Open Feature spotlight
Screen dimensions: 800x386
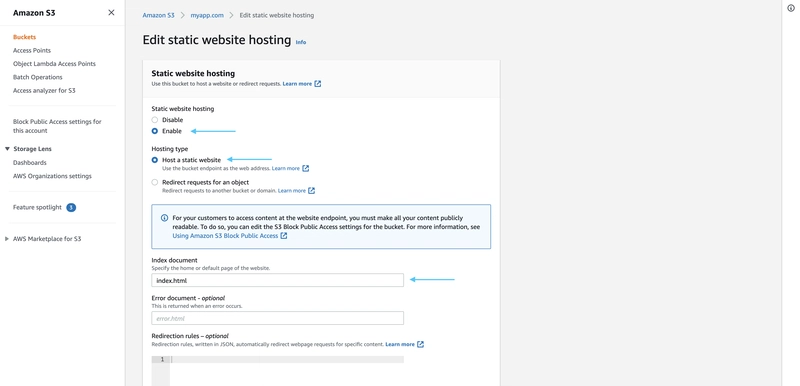(37, 208)
